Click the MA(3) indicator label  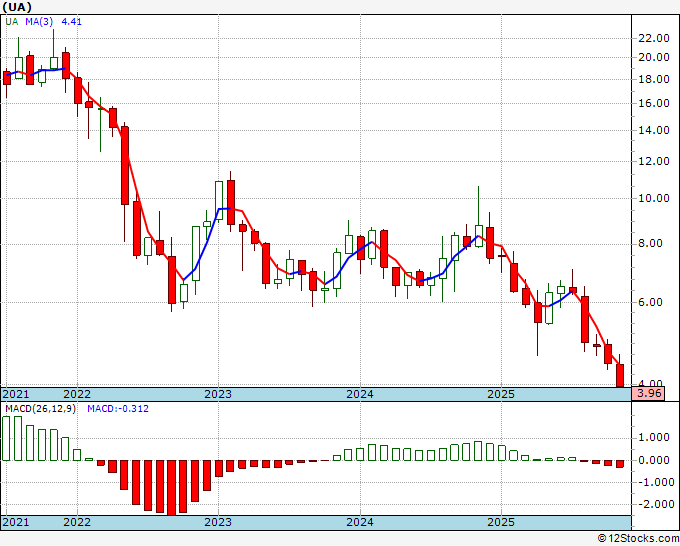(39, 22)
